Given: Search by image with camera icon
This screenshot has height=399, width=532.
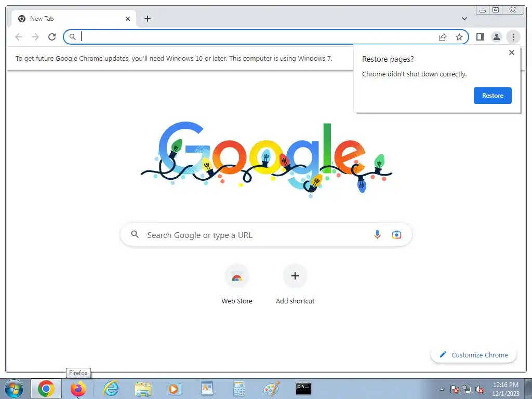Looking at the screenshot, I should 396,234.
